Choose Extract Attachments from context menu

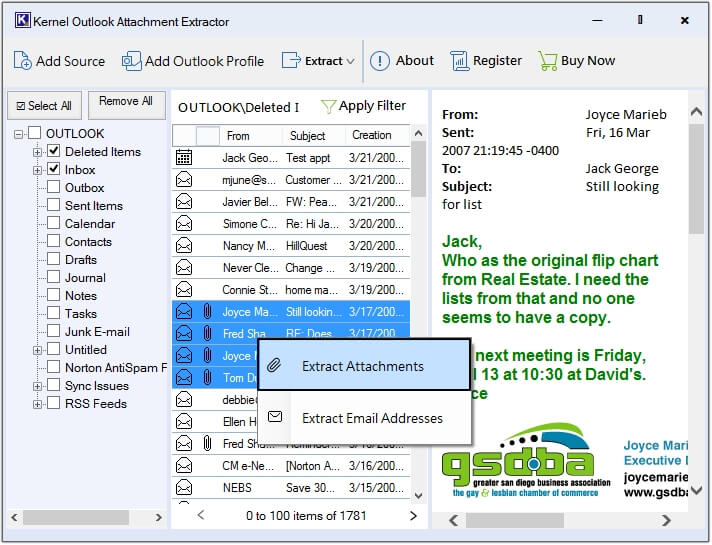pyautogui.click(x=364, y=365)
